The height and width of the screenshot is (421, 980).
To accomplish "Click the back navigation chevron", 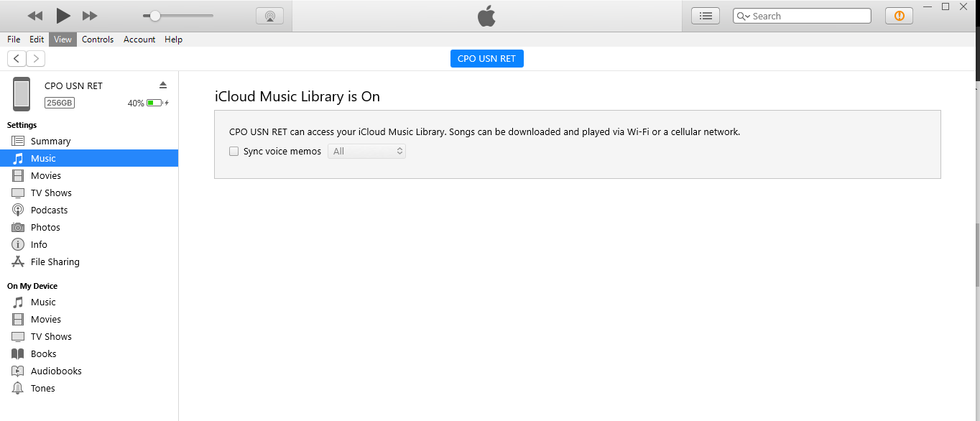I will coord(16,58).
